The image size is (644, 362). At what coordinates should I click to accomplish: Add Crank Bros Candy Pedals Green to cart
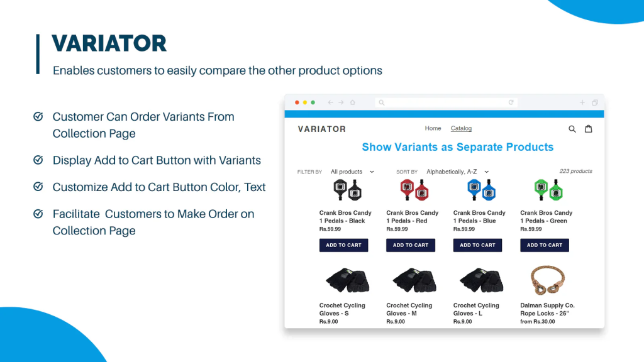[545, 245]
